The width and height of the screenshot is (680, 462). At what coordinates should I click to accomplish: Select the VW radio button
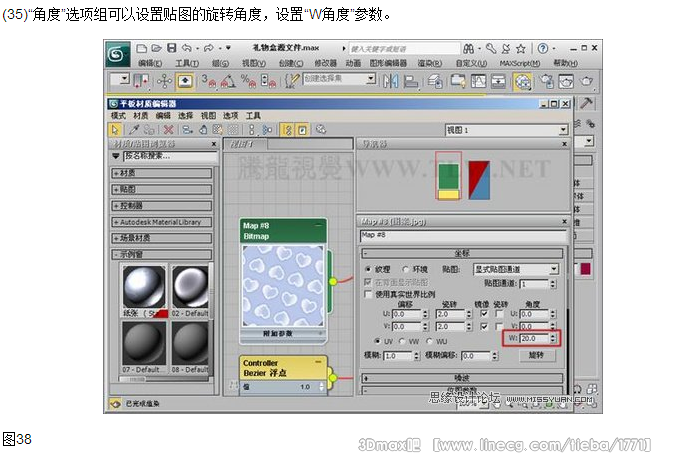pyautogui.click(x=402, y=341)
